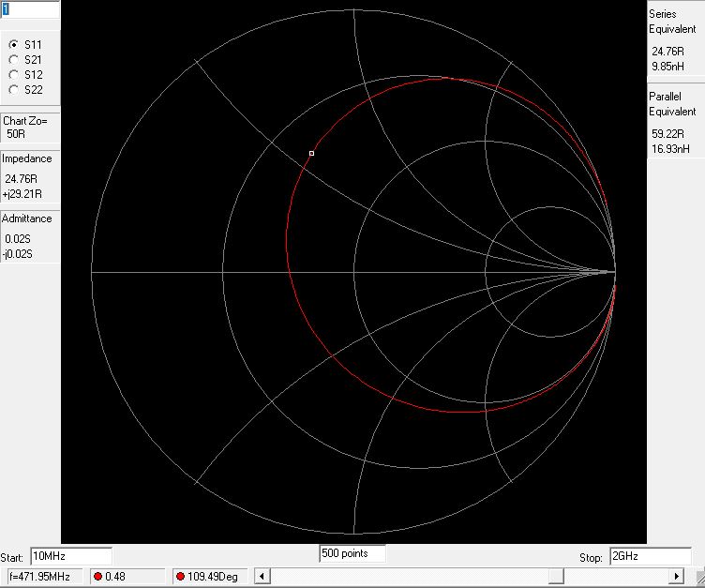Select the S22 radio button
Image resolution: width=705 pixels, height=588 pixels.
[x=14, y=89]
